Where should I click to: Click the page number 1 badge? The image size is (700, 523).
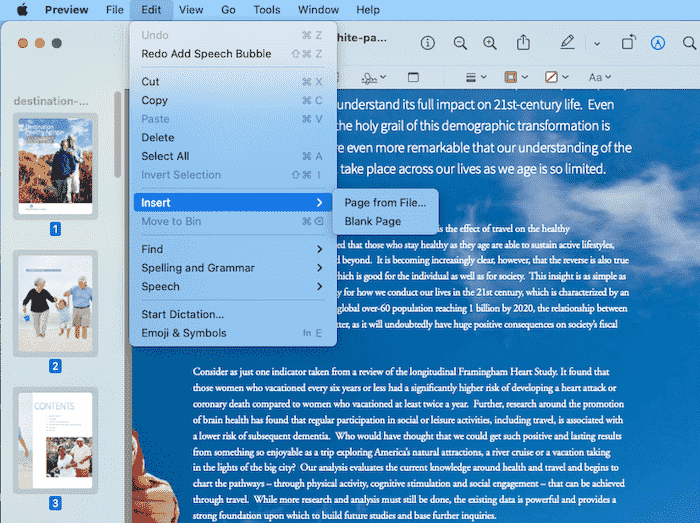click(x=55, y=229)
